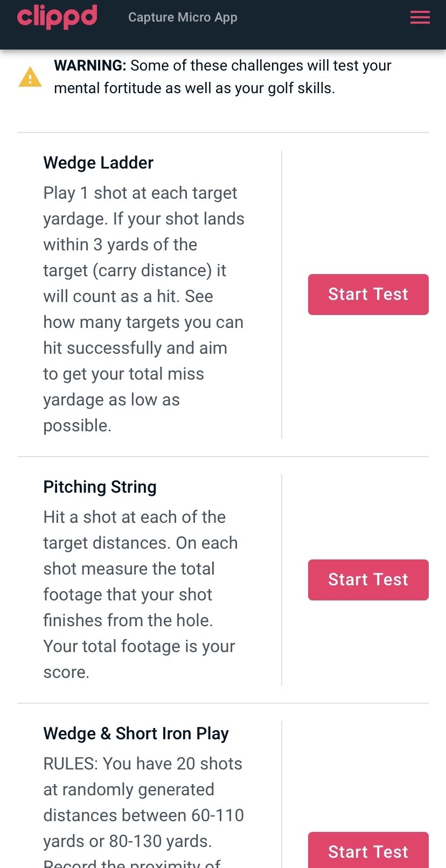
Task: Click vertical separator in Wedge Ladder card
Action: point(282,295)
